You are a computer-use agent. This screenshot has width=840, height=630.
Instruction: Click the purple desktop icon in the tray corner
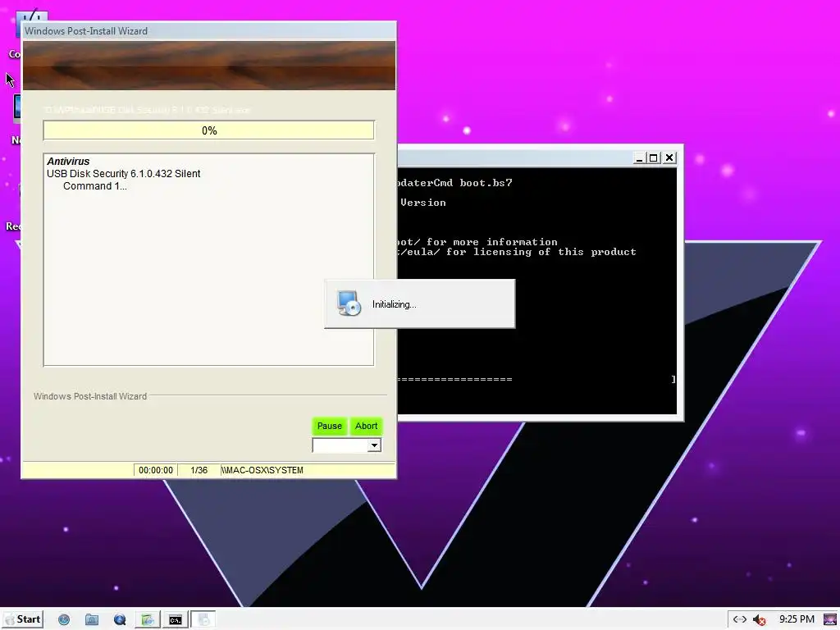830,619
